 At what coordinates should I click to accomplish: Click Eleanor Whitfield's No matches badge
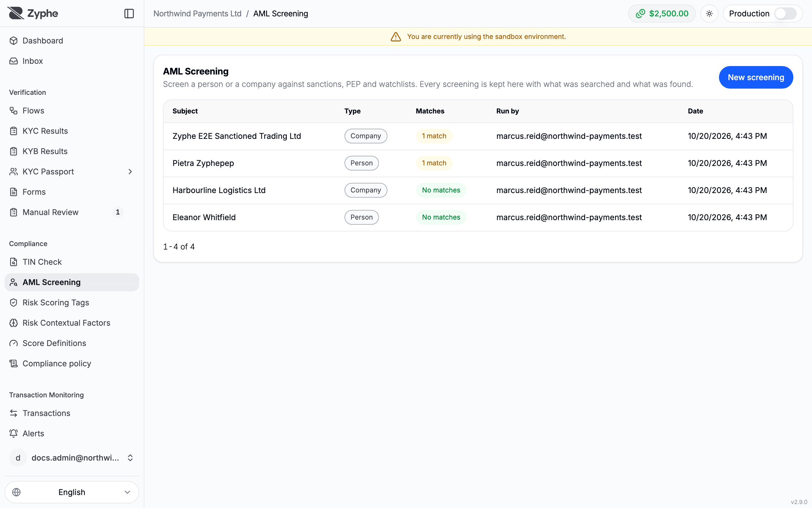tap(441, 217)
